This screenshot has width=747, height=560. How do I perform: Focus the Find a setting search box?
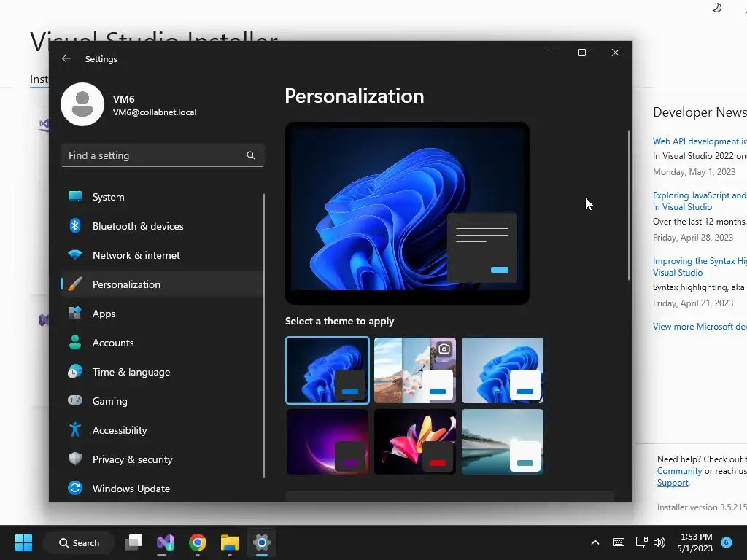tap(163, 155)
